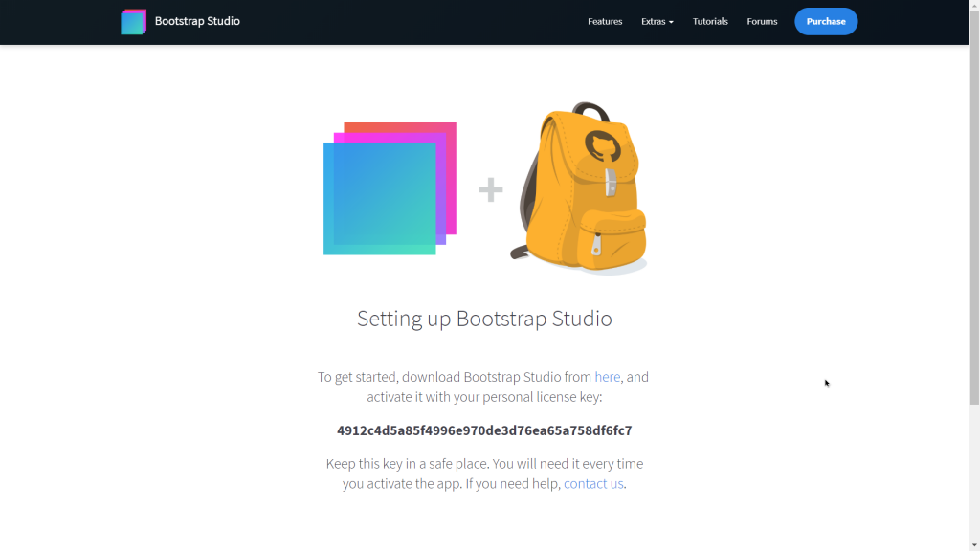Click the large Bootstrap Studio squares illustration
The width and height of the screenshot is (980, 551).
[x=390, y=188]
